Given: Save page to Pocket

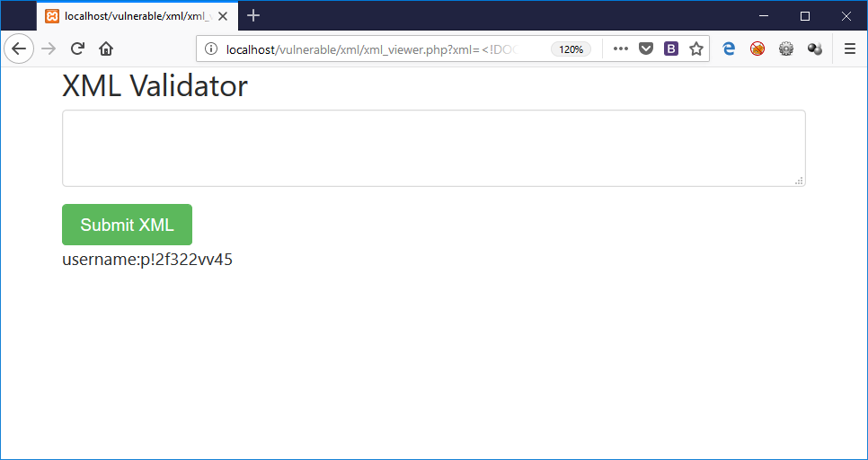Looking at the screenshot, I should coord(645,49).
